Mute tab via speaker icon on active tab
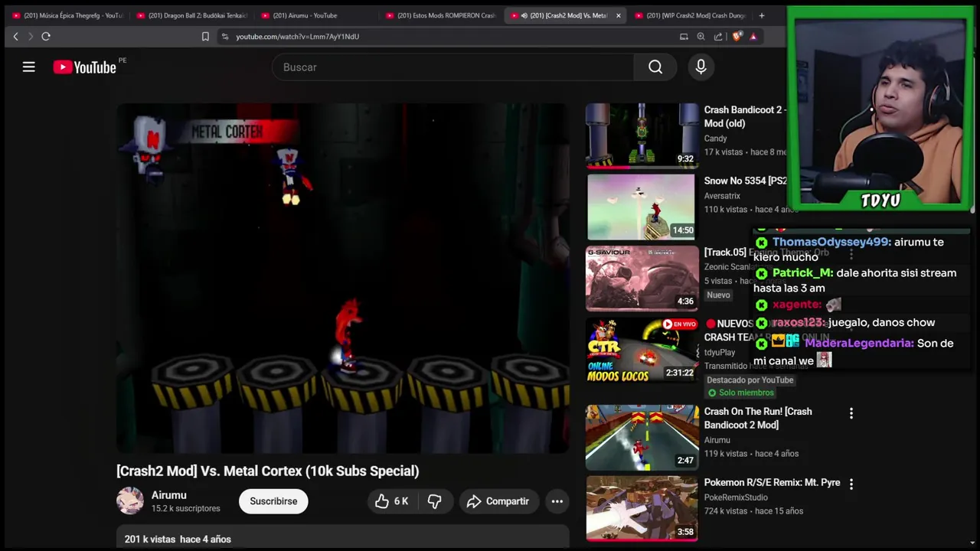 524,15
